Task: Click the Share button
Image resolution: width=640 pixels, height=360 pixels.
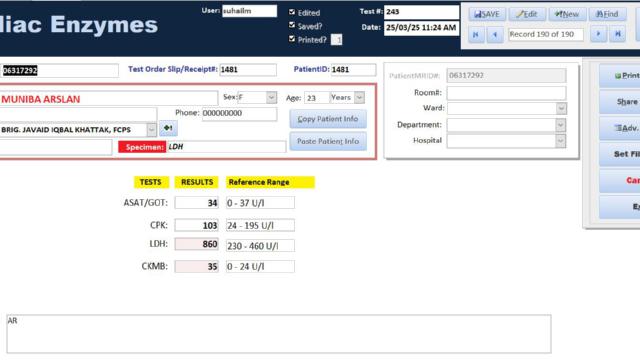Action: pos(621,102)
